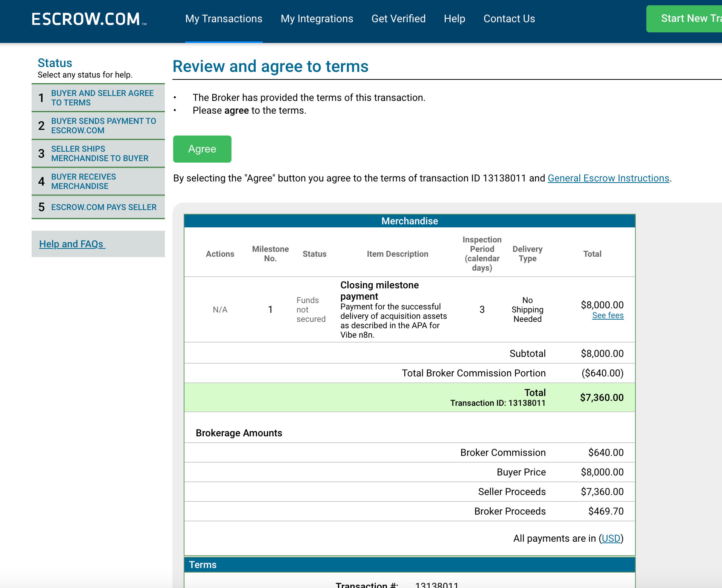Screen dimensions: 722x588
Task: Click the Escrow.com logo
Action: pyautogui.click(x=89, y=19)
